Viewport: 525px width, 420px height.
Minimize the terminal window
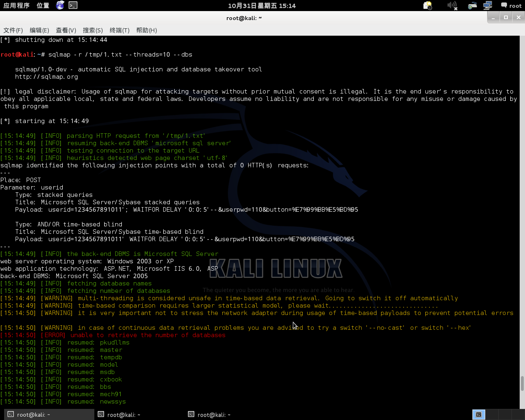493,17
